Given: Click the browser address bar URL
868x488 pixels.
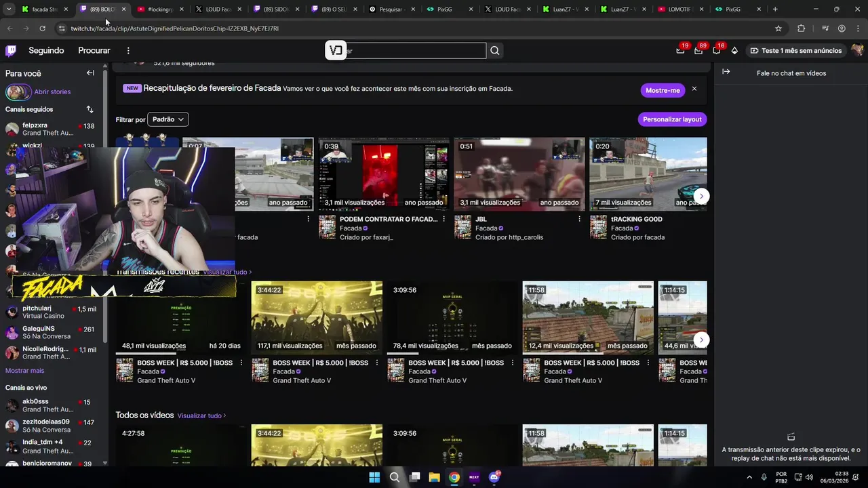Looking at the screenshot, I should coord(175,28).
